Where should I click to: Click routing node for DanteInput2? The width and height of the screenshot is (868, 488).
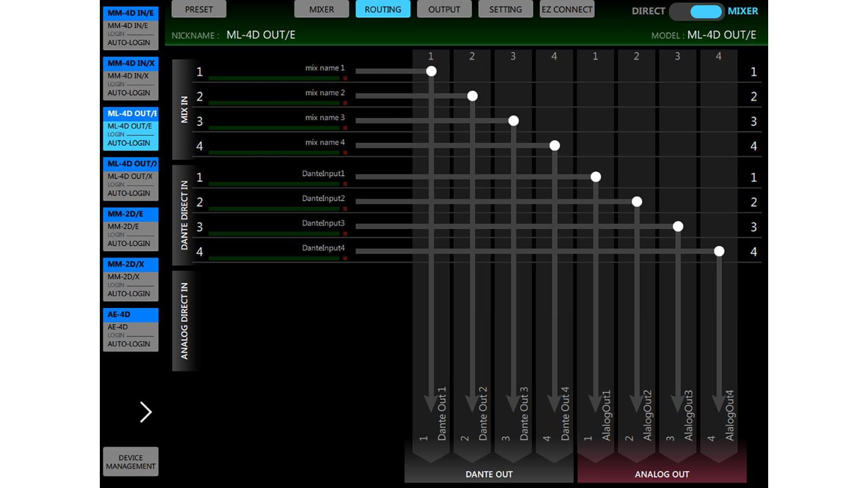[637, 202]
